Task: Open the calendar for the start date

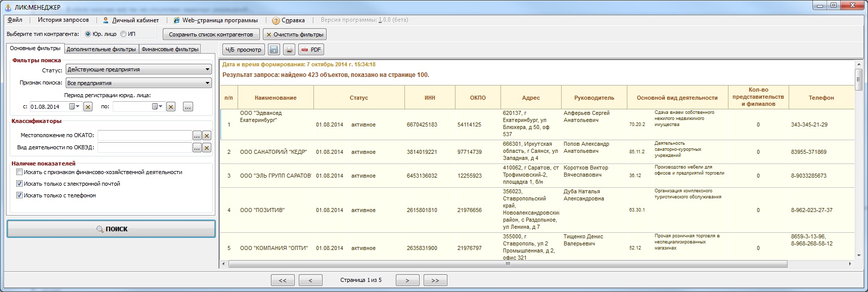Action: 74,107
